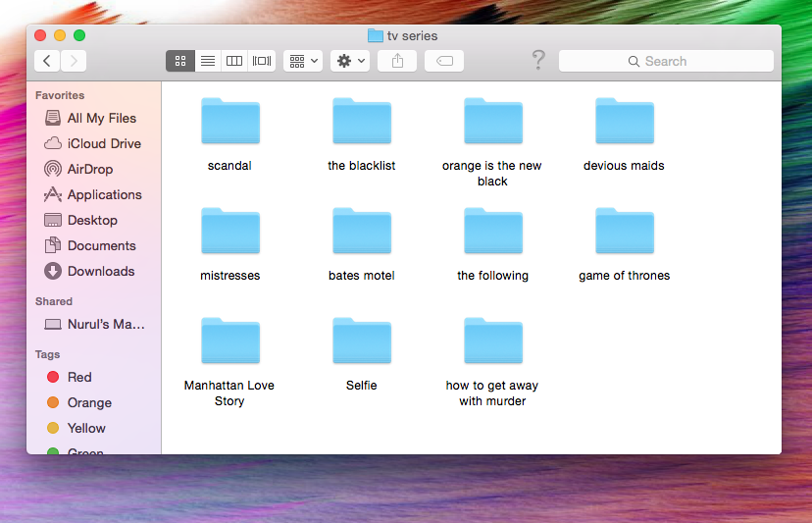Image resolution: width=812 pixels, height=523 pixels.
Task: Go forward with the forward arrow
Action: [74, 61]
